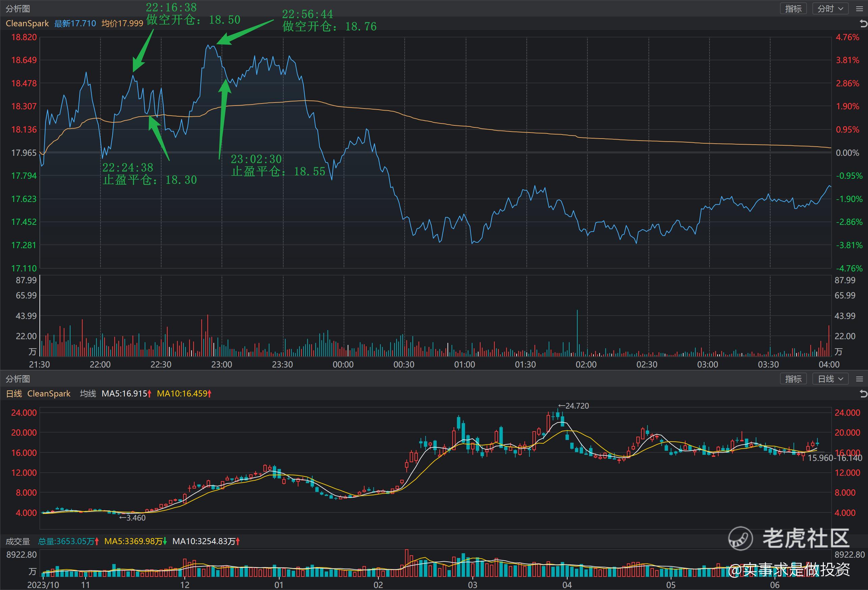The height and width of the screenshot is (590, 868).
Task: Click the daily chart's restore arrow icon
Action: click(x=864, y=393)
